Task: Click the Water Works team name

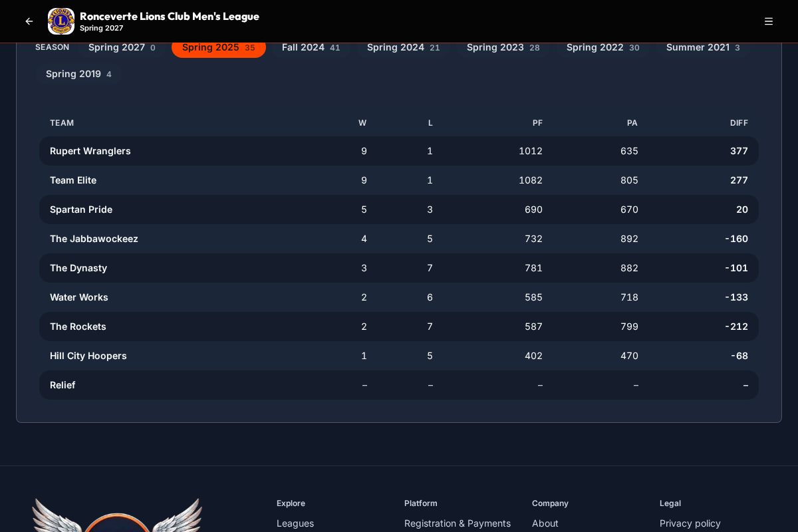Action: coord(79,297)
